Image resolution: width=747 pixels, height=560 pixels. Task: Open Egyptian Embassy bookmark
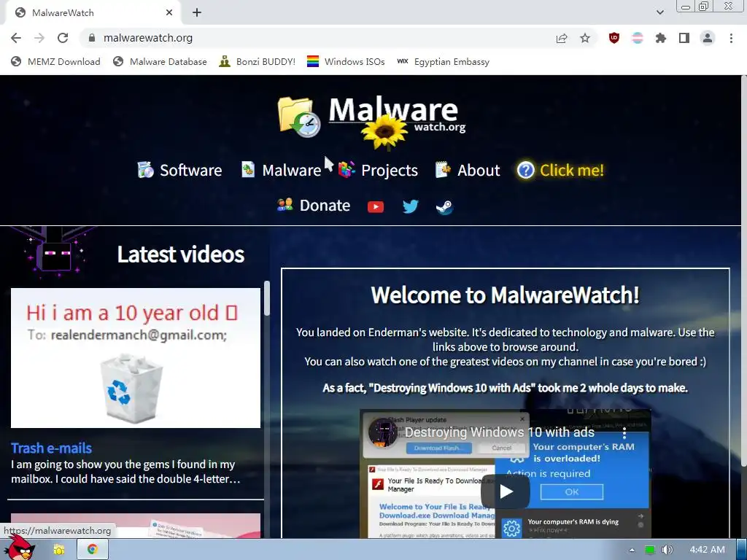pos(443,61)
